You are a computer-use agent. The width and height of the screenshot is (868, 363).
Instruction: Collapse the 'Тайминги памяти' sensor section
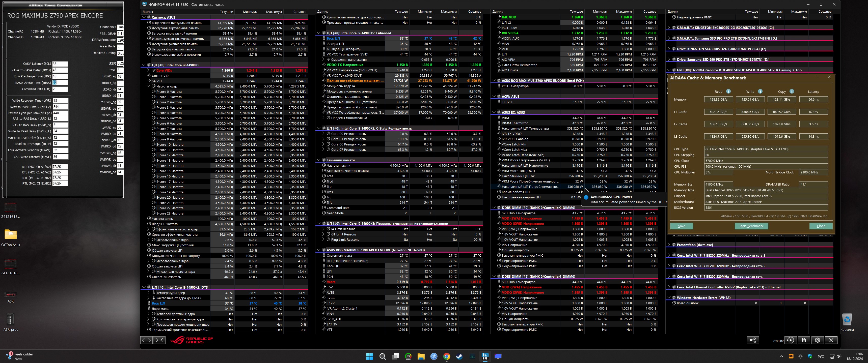coord(318,160)
